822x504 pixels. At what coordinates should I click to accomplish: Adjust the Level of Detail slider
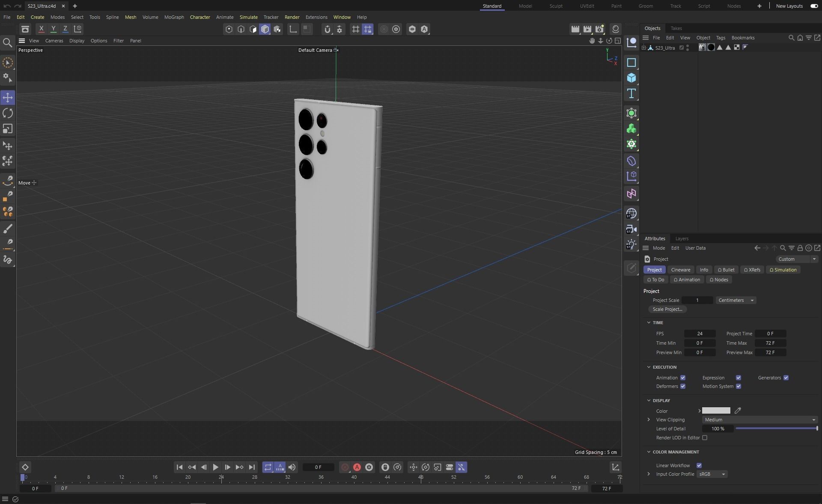pos(776,429)
